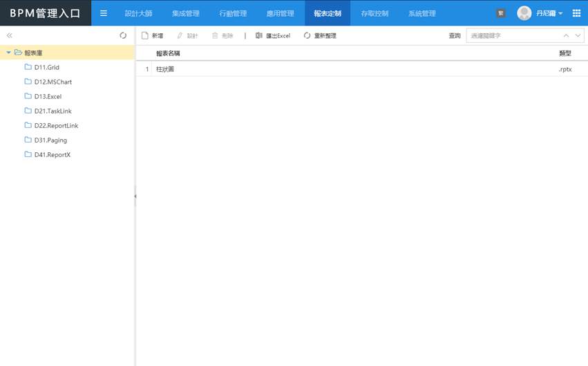588x366 pixels.
Task: Click the 刪除 delete button
Action: [222, 36]
